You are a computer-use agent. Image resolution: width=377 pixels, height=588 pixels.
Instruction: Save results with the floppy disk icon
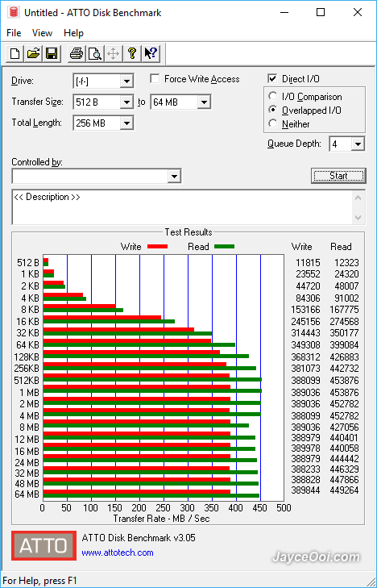coord(52,53)
